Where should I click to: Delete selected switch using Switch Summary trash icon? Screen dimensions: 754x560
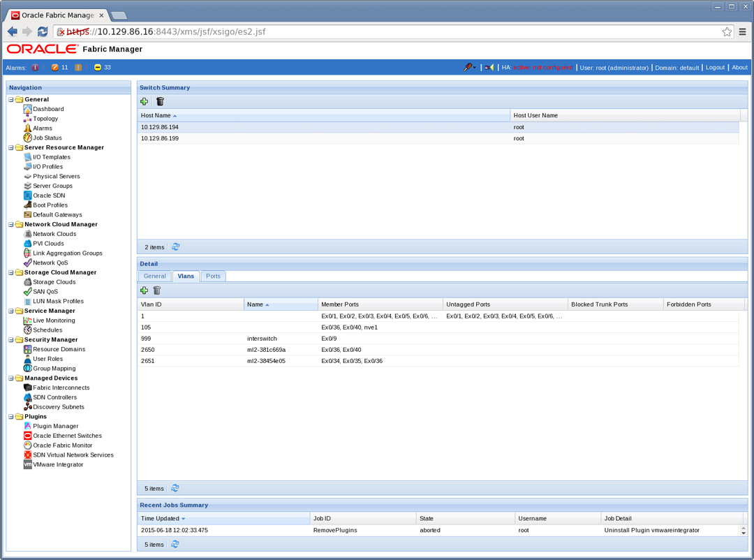(x=160, y=101)
